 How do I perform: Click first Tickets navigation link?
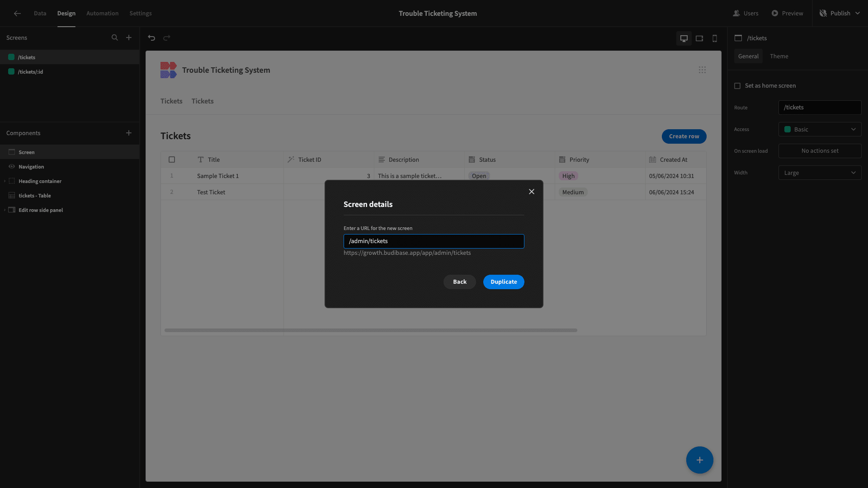pos(171,101)
